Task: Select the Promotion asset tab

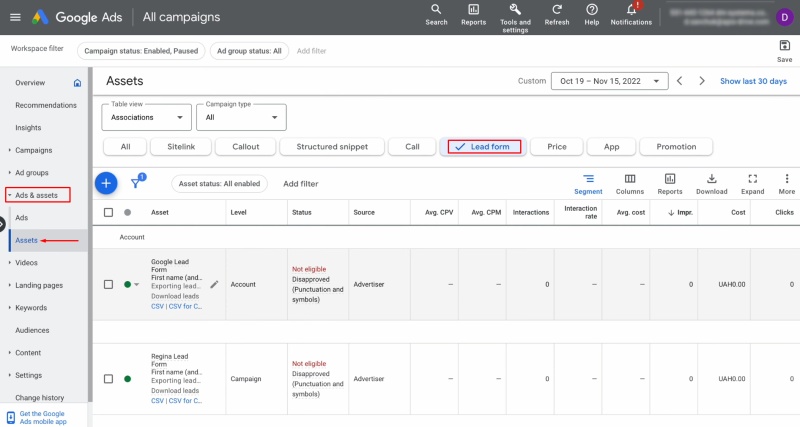Action: point(676,146)
